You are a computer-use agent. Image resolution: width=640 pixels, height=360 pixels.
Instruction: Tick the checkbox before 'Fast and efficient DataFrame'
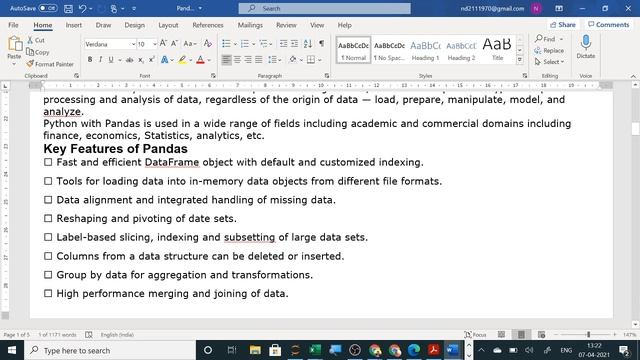[x=48, y=162]
